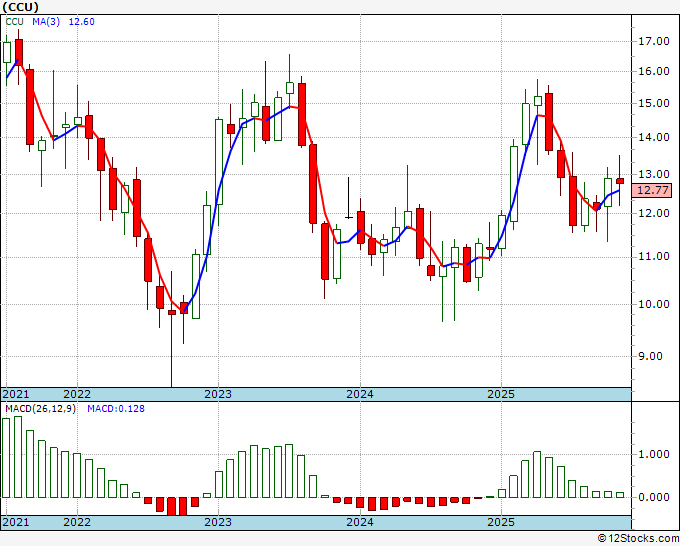The height and width of the screenshot is (546, 680).
Task: Click the 2023 marker on price chart axis
Action: click(218, 394)
